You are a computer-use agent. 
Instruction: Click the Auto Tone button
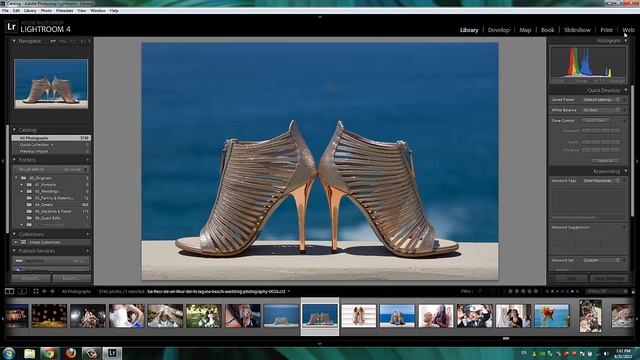click(x=596, y=120)
